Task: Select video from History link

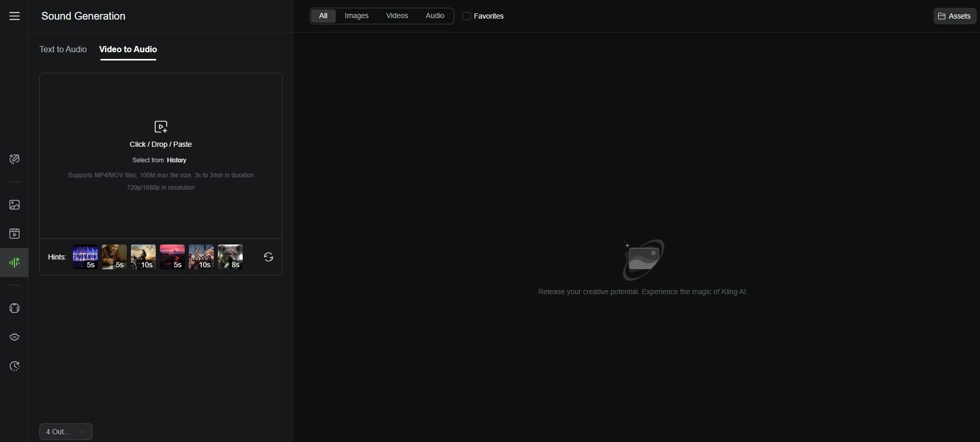Action: (x=176, y=160)
